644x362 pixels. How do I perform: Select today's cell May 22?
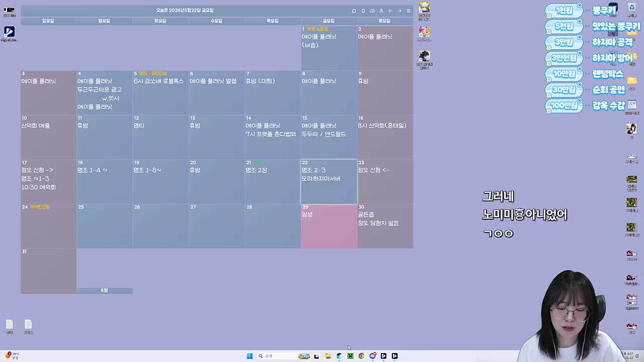coord(329,182)
